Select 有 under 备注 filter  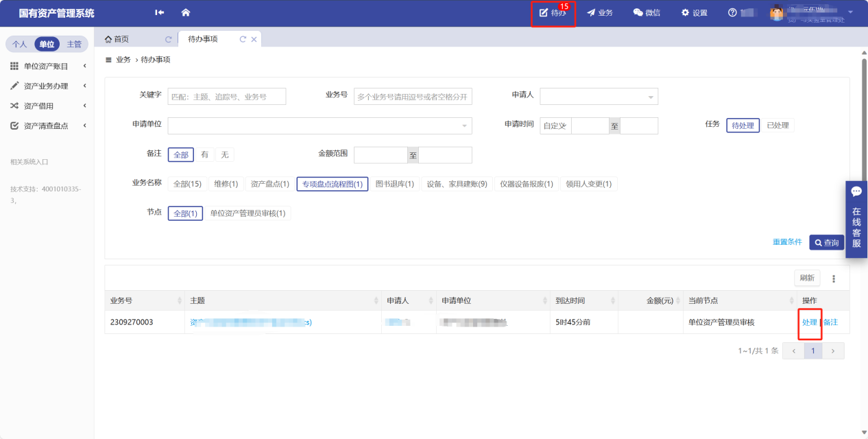(204, 155)
